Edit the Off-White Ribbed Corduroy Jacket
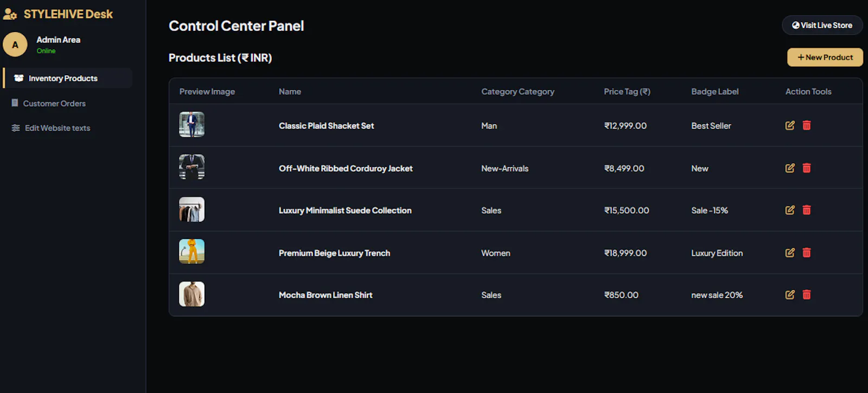 click(x=790, y=168)
